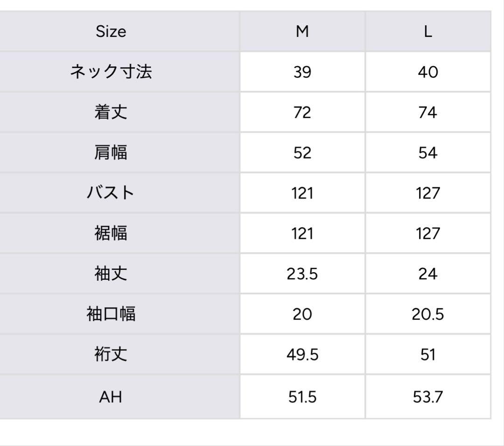The height and width of the screenshot is (446, 504).
Task: Select the L cuff width value 20.5
Action: pos(428,314)
